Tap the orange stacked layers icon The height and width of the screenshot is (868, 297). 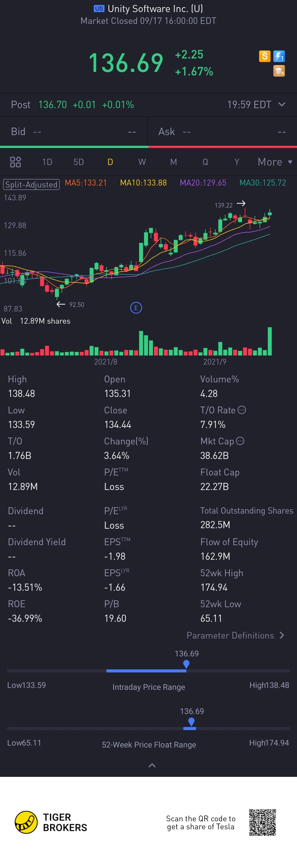coord(279,71)
